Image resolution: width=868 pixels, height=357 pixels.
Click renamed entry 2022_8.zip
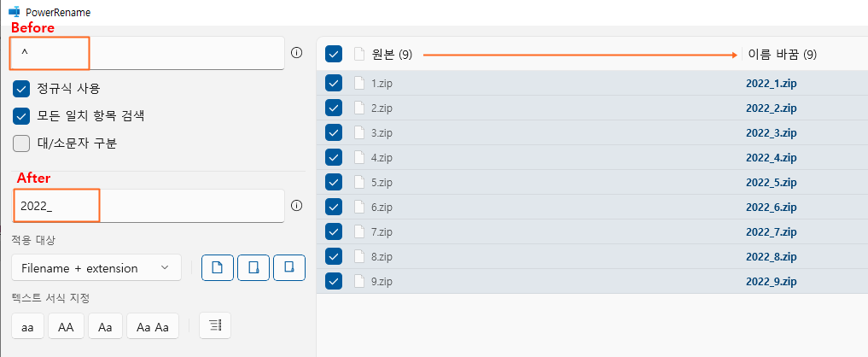click(771, 256)
